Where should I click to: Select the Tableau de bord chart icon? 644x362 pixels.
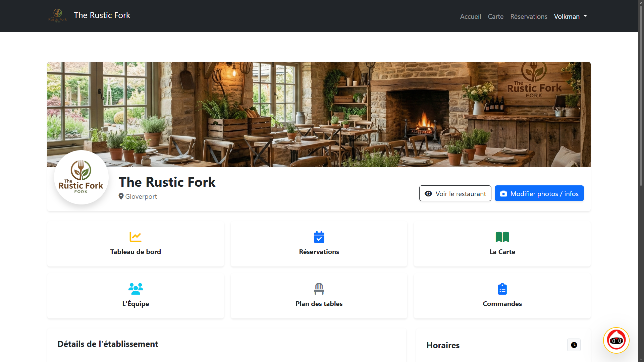tap(135, 237)
